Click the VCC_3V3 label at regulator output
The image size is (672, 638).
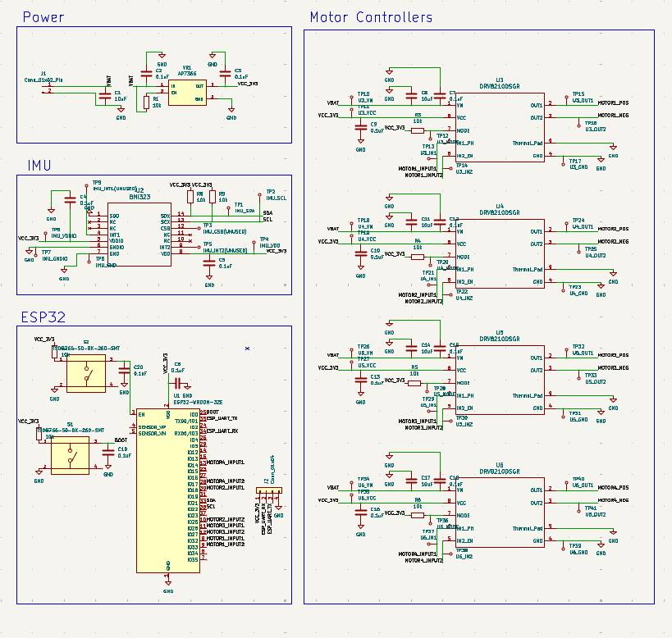tap(248, 84)
